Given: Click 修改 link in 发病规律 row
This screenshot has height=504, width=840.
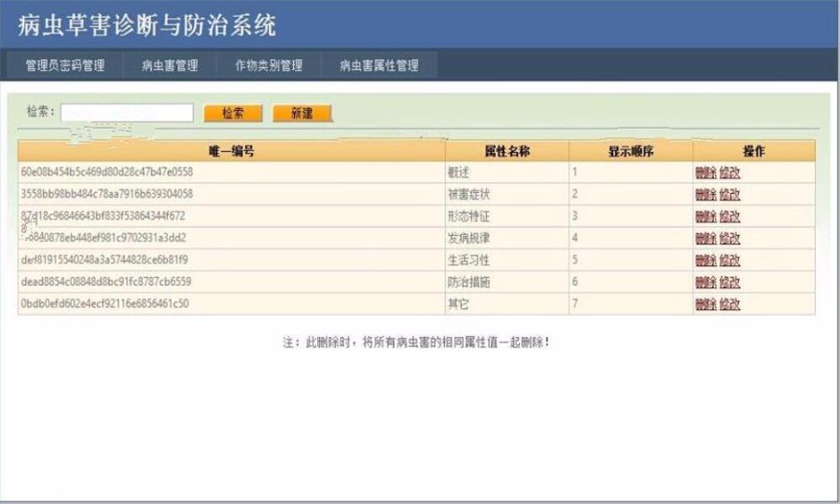Looking at the screenshot, I should (730, 238).
